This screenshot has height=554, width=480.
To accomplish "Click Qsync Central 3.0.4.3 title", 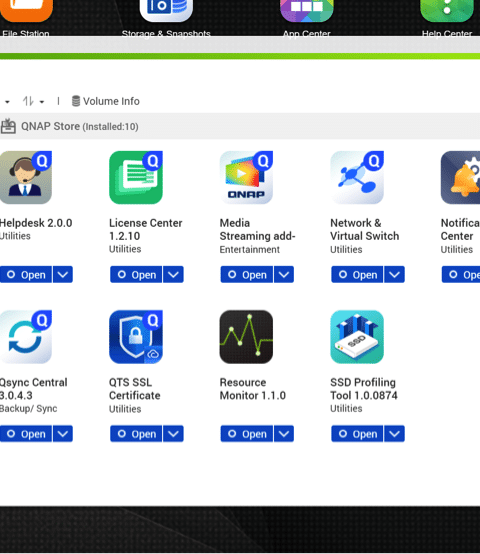I will click(x=34, y=389).
